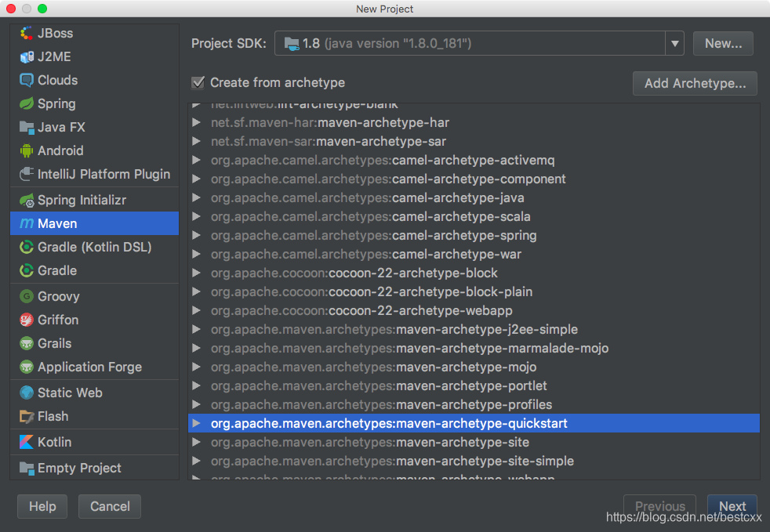Click the Kotlin icon
Viewport: 770px width, 532px height.
tap(27, 442)
